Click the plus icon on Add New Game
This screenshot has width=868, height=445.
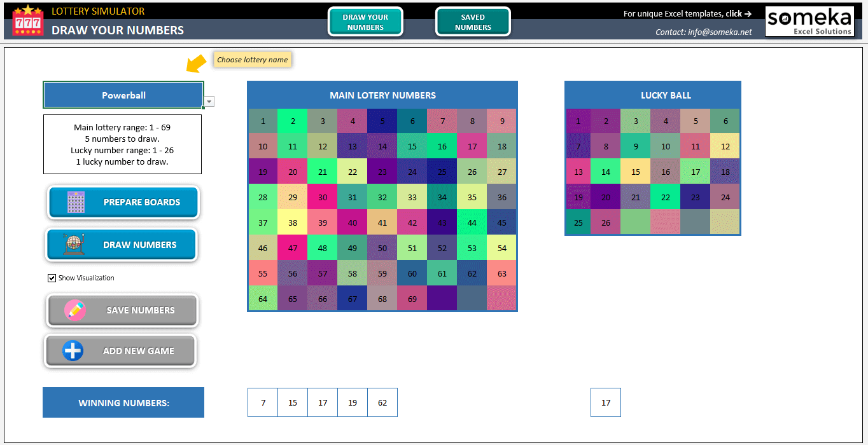pyautogui.click(x=73, y=351)
